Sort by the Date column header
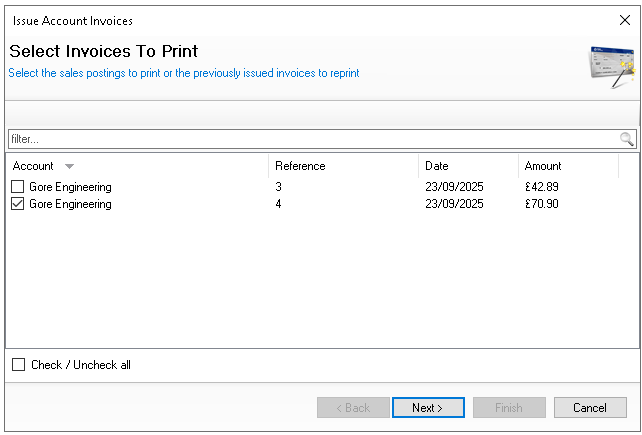Screen dimensions: 642x435 (437, 166)
